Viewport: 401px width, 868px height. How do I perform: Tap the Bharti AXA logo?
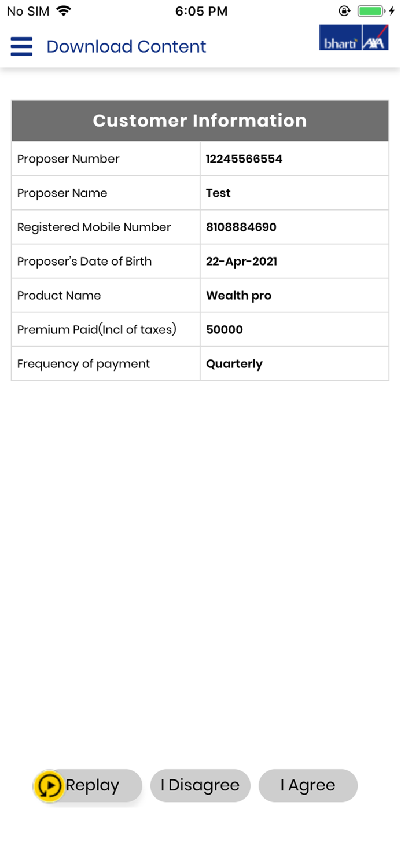point(353,38)
